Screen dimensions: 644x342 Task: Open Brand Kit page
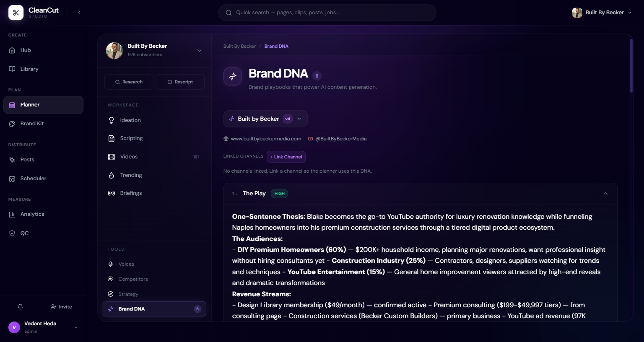(43, 124)
